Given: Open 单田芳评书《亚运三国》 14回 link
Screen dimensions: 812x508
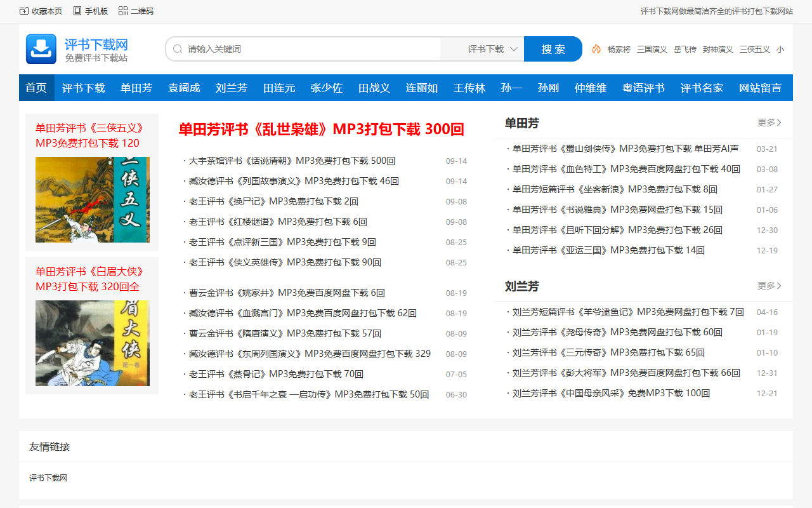Looking at the screenshot, I should tap(608, 250).
